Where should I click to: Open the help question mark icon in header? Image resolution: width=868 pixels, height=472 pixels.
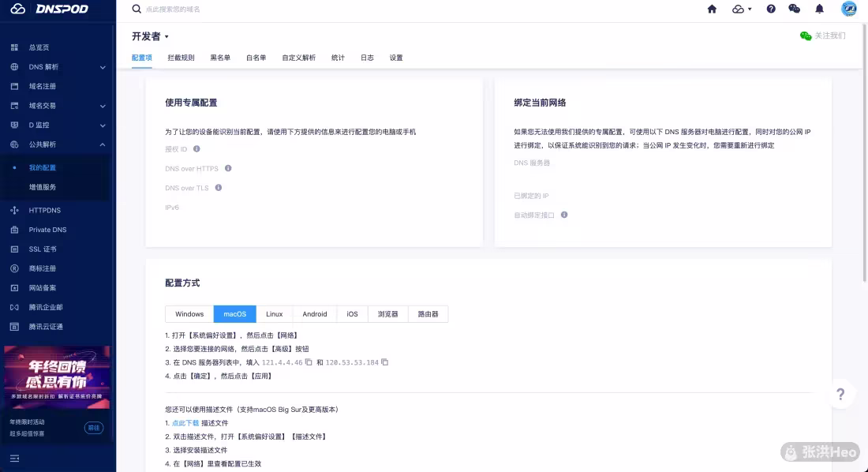[771, 9]
